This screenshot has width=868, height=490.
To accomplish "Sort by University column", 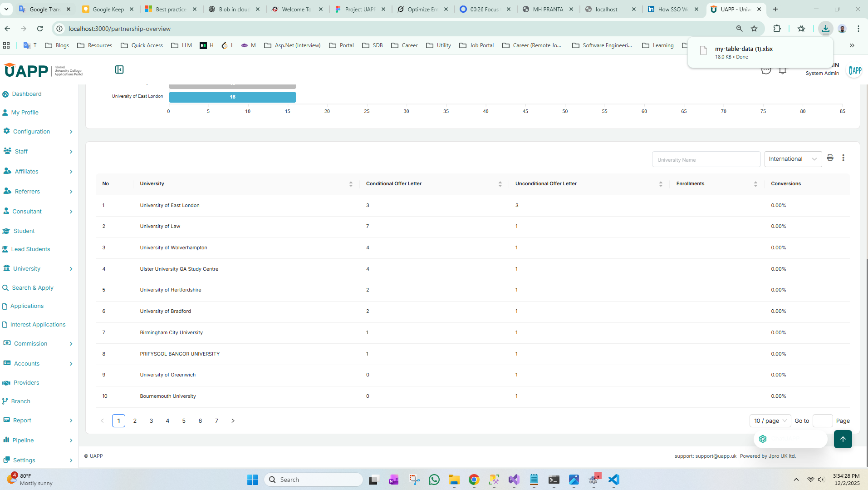I will (351, 184).
